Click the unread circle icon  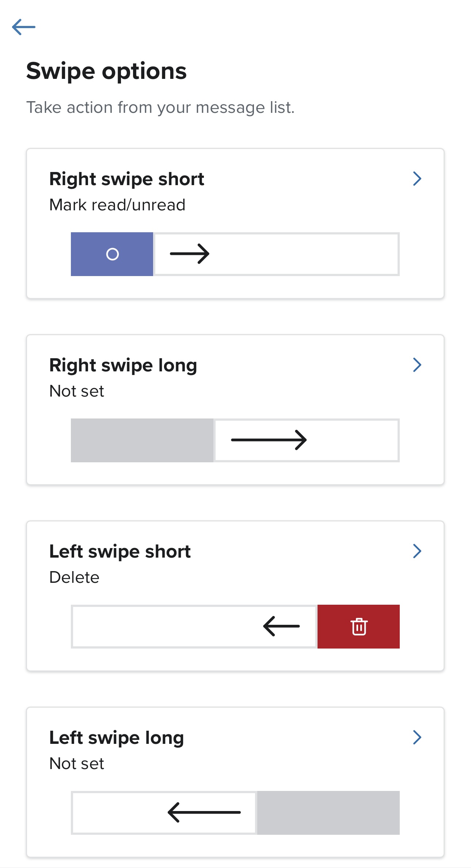(x=112, y=254)
